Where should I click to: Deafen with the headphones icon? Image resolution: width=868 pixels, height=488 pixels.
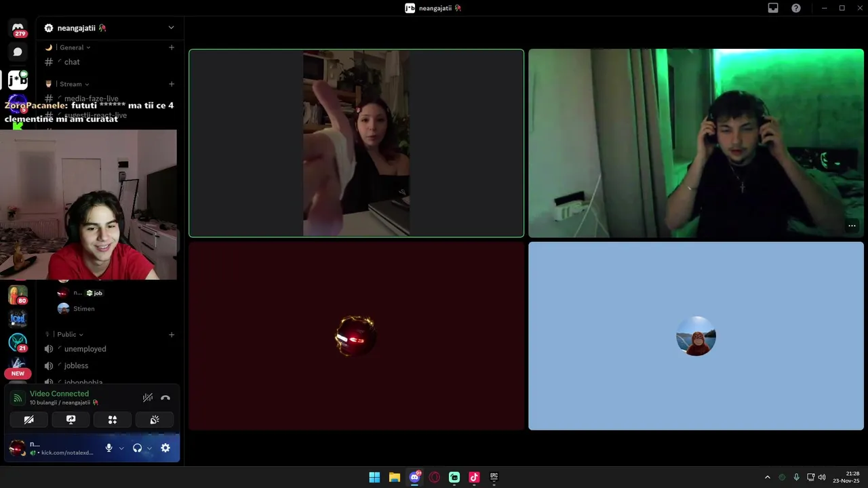click(x=137, y=448)
